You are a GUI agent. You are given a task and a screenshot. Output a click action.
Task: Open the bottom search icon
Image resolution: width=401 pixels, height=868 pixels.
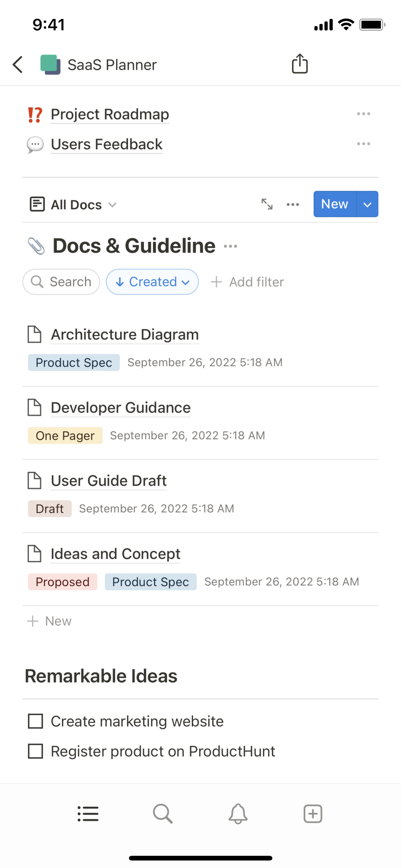pyautogui.click(x=163, y=813)
